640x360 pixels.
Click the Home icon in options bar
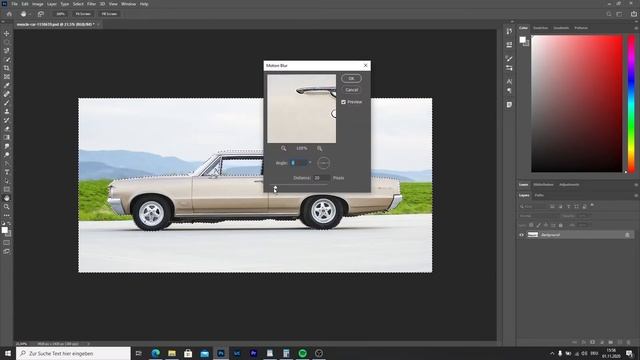[9, 14]
